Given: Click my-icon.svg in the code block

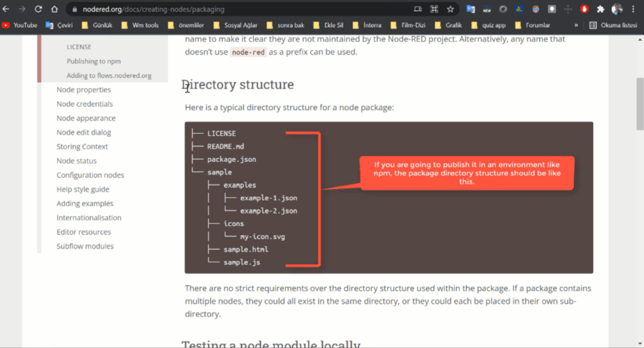Looking at the screenshot, I should click(x=262, y=237).
